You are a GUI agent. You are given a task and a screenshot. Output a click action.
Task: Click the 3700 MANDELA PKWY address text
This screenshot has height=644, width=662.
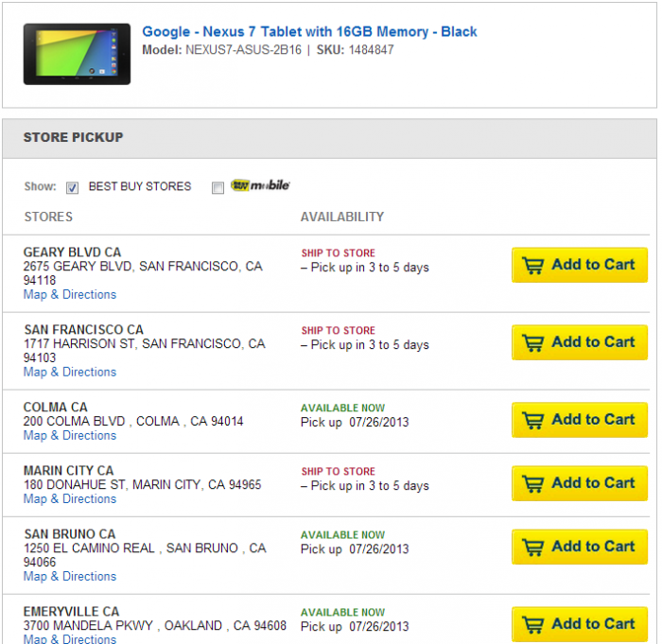(x=154, y=625)
